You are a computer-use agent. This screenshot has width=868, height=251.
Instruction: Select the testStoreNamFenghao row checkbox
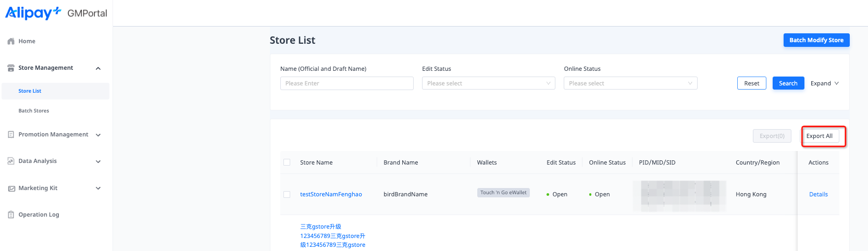[287, 194]
